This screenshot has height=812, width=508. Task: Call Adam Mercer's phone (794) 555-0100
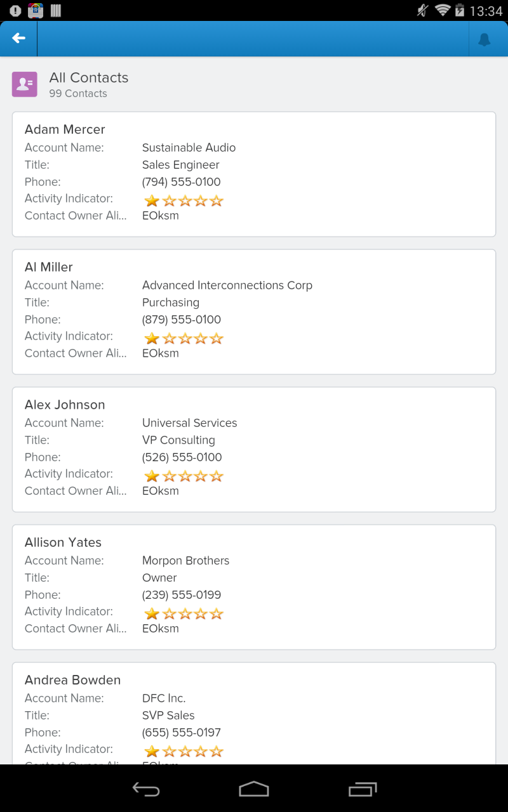182,182
